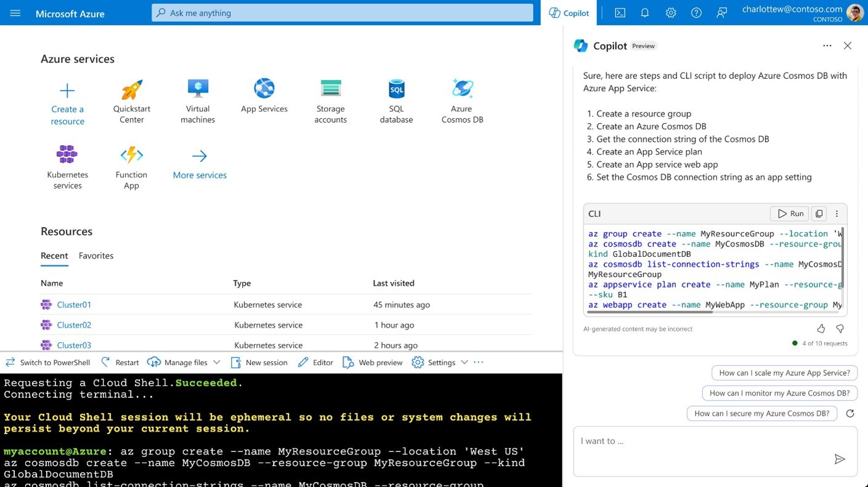Switch the terminal to PowerShell
Viewport: 868px width, 487px height.
[x=47, y=362]
